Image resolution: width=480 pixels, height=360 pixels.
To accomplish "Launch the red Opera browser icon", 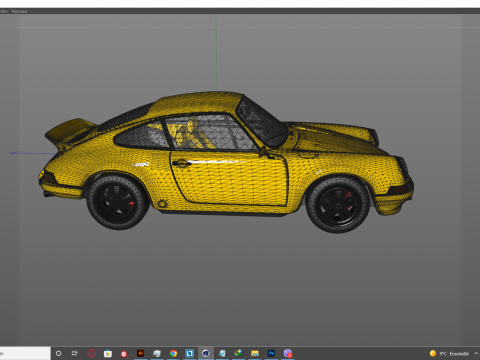I will pos(91,353).
